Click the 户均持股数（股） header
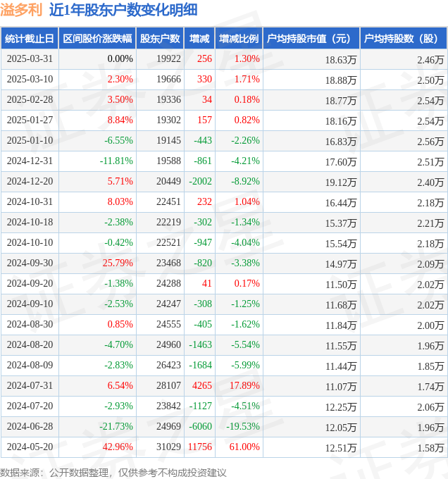The image size is (448, 479). click(x=404, y=39)
